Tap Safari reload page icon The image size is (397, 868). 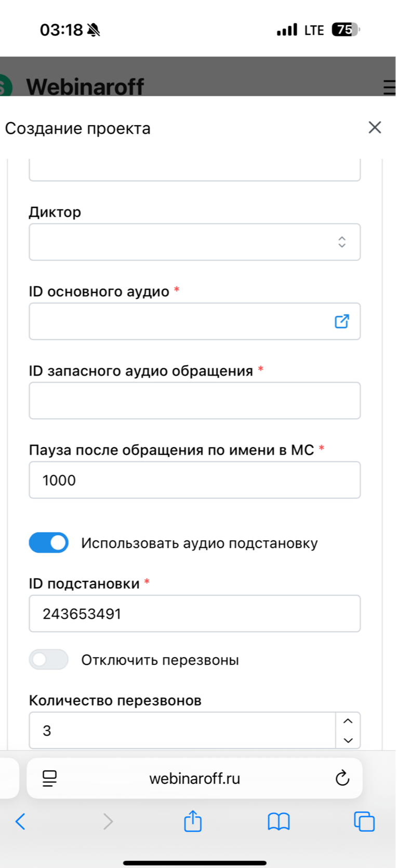coord(342,778)
